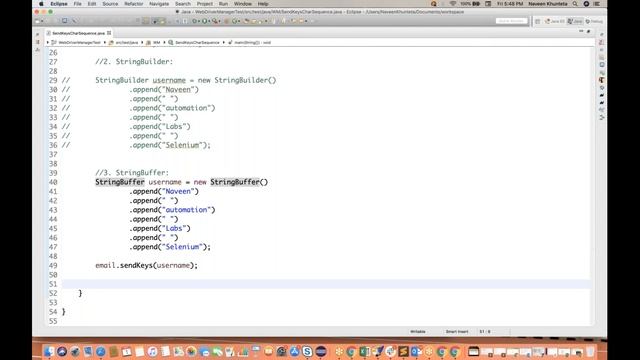
Task: Click the Writable status bar entry
Action: pyautogui.click(x=418, y=332)
